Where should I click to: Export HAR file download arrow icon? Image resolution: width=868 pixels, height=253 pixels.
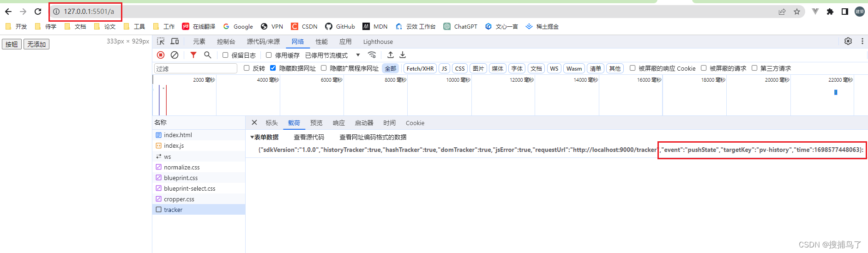tap(403, 55)
